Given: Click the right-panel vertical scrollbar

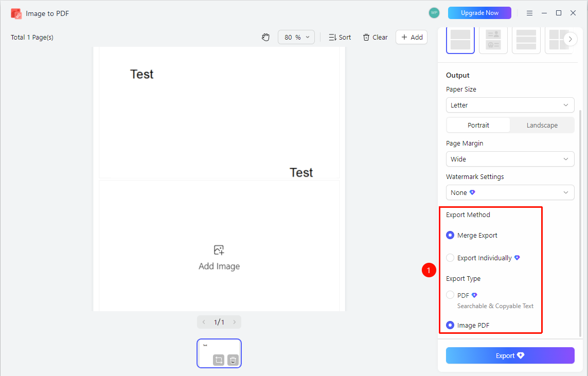Looking at the screenshot, I should [580, 223].
